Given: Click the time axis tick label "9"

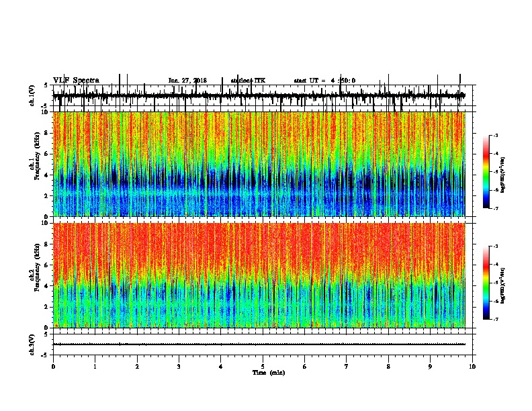Looking at the screenshot, I should pyautogui.click(x=430, y=367).
